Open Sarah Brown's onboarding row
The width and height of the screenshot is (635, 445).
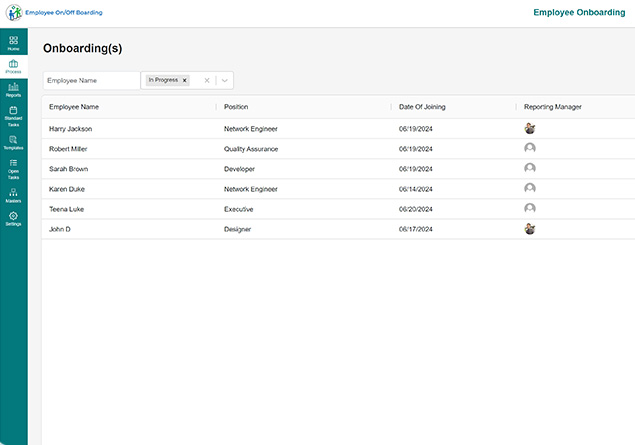tap(68, 169)
